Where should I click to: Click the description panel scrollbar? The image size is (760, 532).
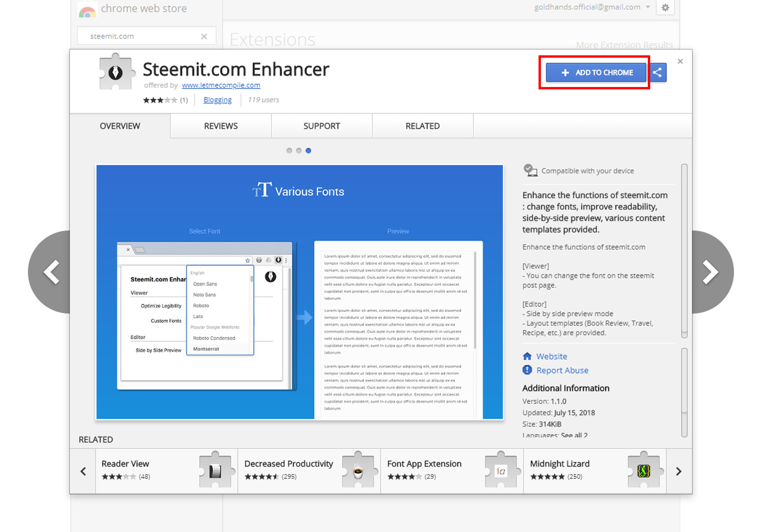pyautogui.click(x=684, y=251)
